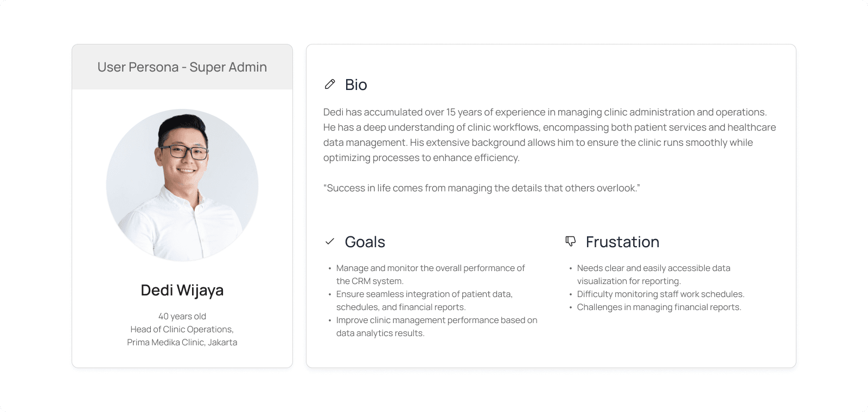
Task: Click the name Dedi Wijaya
Action: click(x=182, y=291)
